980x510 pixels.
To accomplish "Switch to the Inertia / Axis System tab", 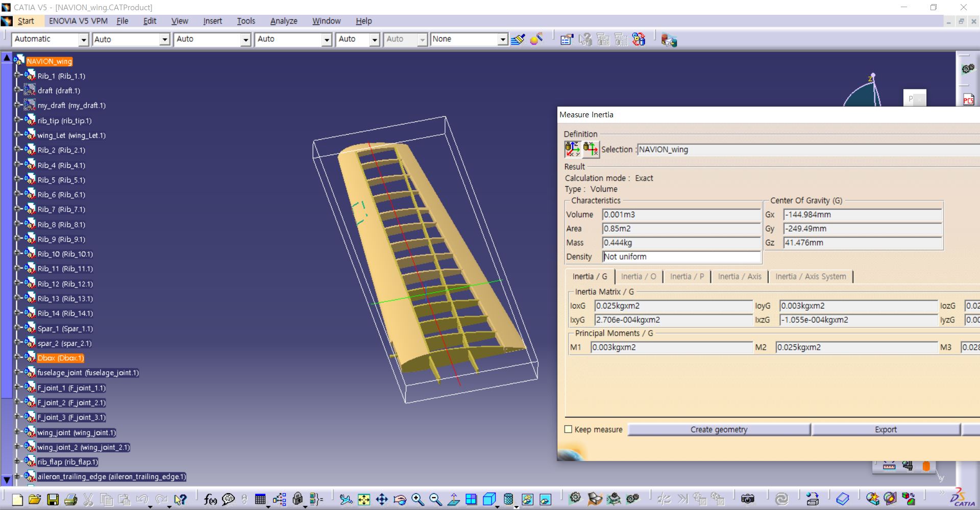I will pos(811,276).
